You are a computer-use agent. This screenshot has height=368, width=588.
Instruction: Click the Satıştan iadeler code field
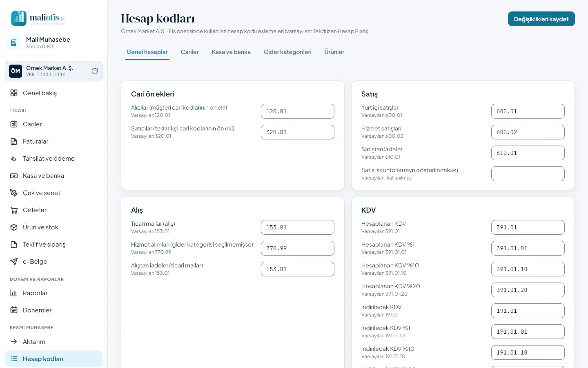pos(528,153)
